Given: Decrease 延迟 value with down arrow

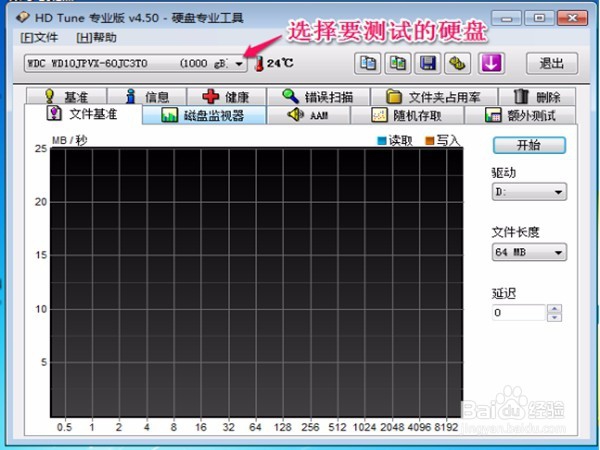Looking at the screenshot, I should point(554,317).
